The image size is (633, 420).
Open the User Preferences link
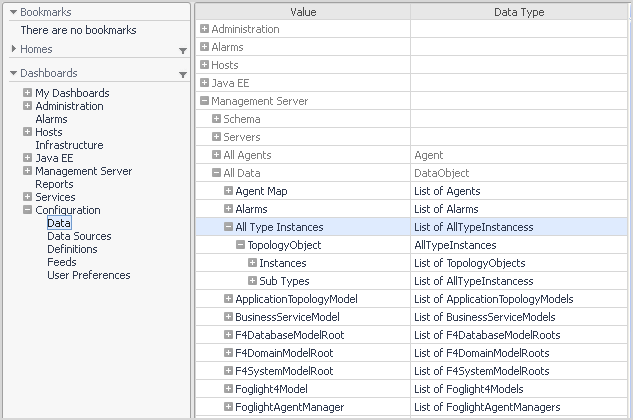coord(88,275)
